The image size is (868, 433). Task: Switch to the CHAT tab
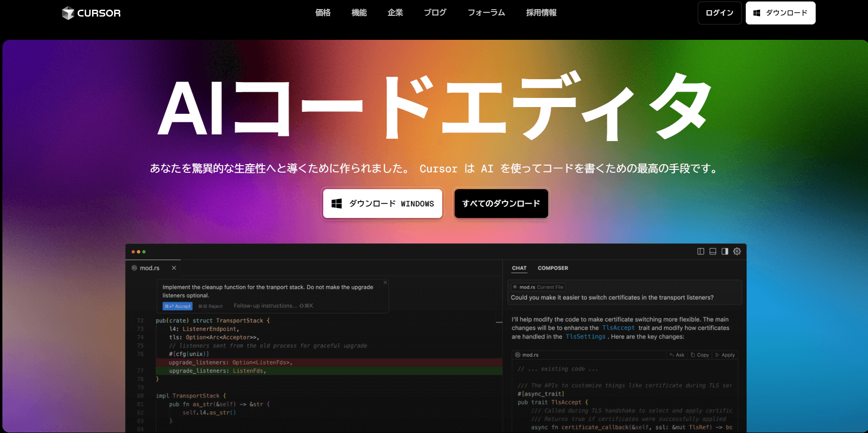(x=519, y=268)
